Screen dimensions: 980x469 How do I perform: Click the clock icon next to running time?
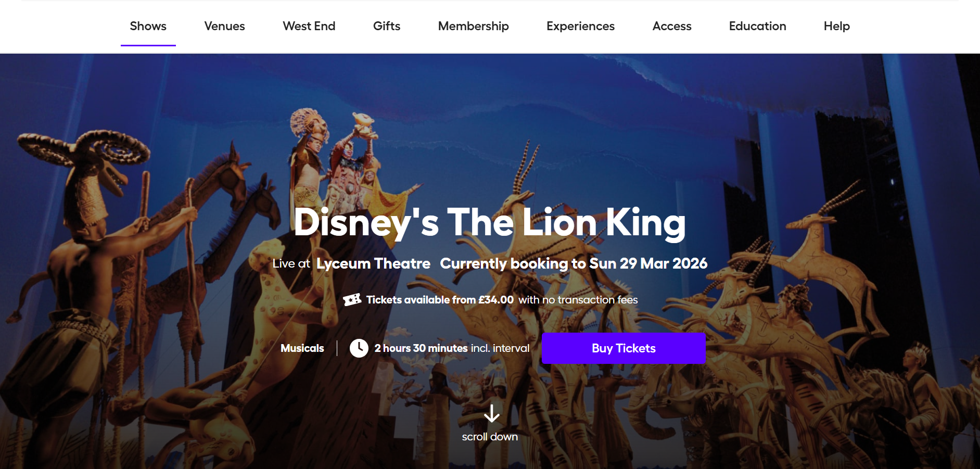[359, 348]
